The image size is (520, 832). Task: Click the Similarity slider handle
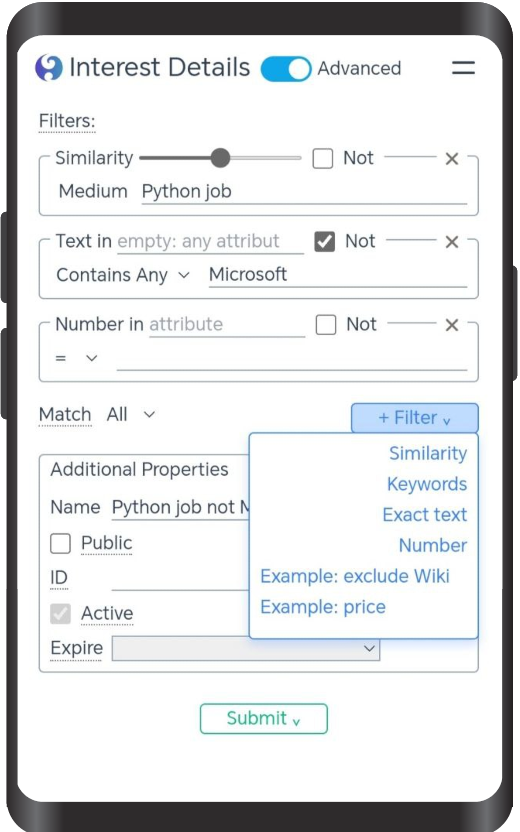pyautogui.click(x=220, y=158)
